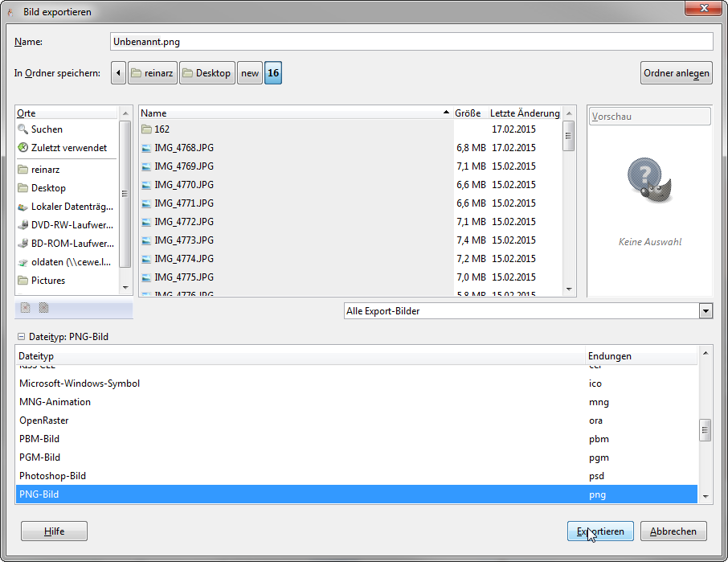Click the DVD-RW-Laufwerk drive icon

pyautogui.click(x=22, y=225)
